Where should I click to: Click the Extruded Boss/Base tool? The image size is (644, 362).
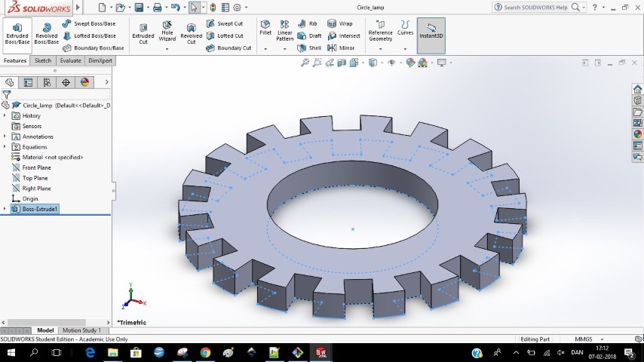point(17,35)
